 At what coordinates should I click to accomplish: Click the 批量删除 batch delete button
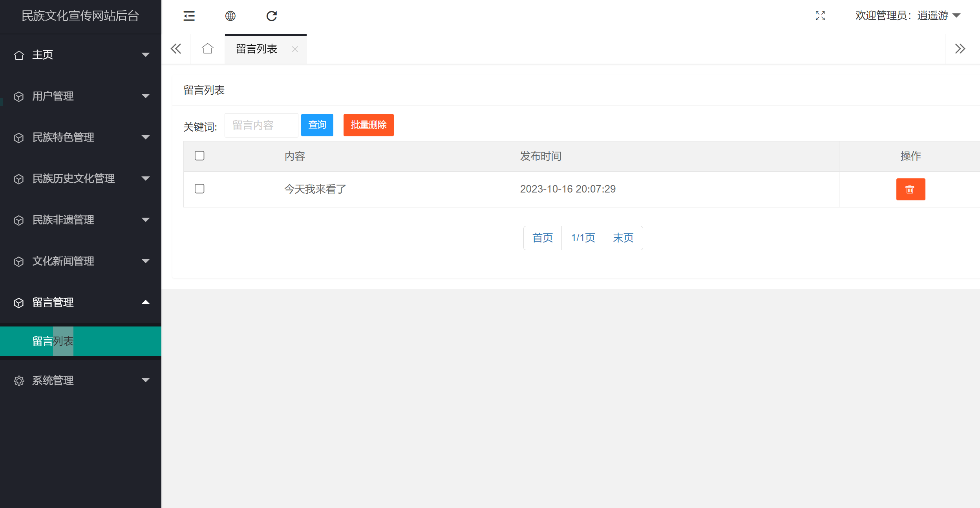(368, 125)
